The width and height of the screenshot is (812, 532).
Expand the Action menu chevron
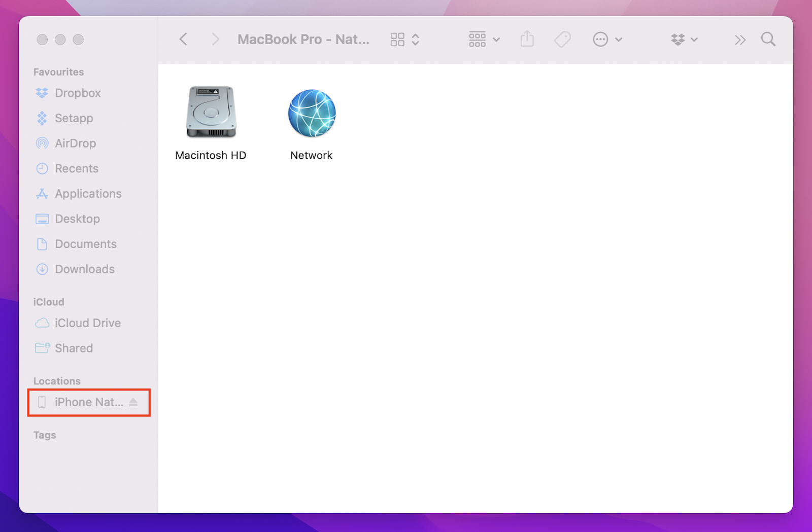(x=619, y=40)
